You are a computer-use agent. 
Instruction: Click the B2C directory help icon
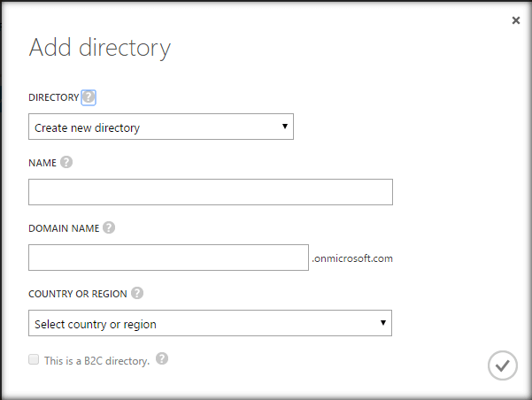162,358
